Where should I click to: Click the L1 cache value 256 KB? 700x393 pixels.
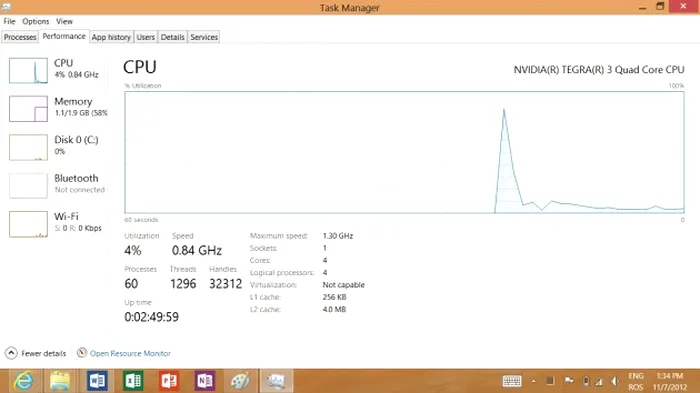click(x=334, y=297)
